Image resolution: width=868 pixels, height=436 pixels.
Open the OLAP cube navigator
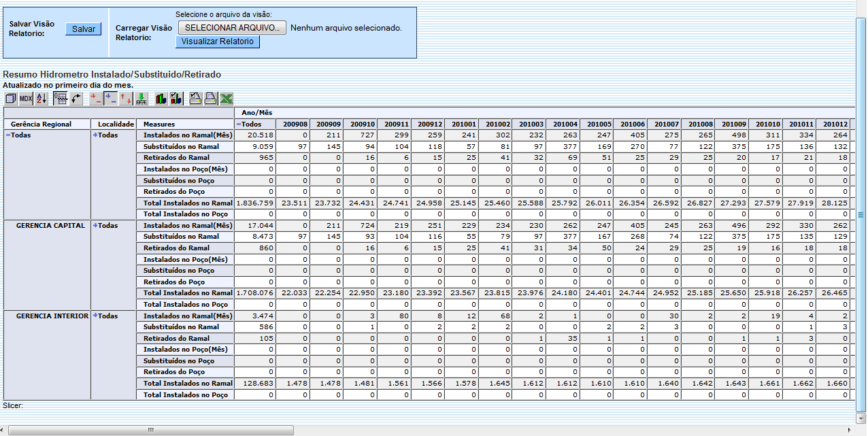[x=11, y=98]
